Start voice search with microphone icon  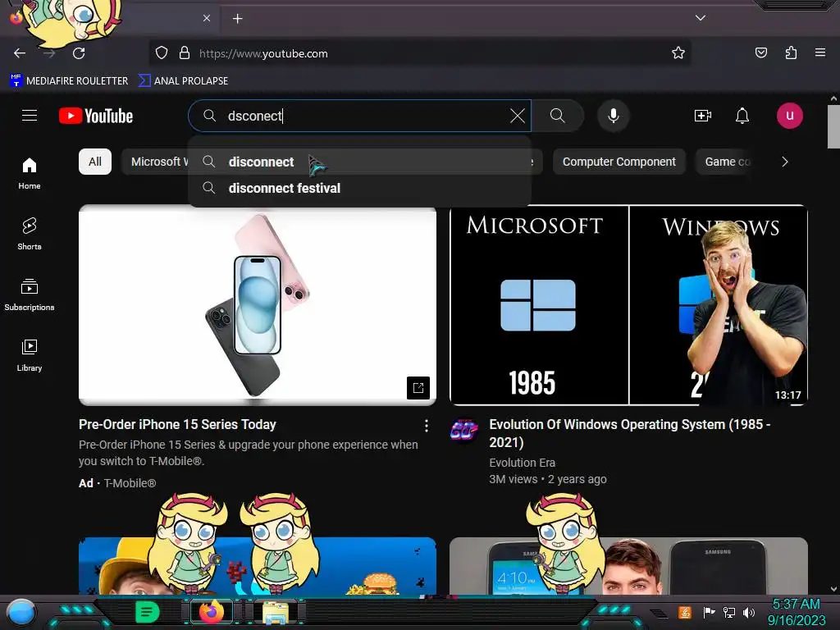coord(614,116)
